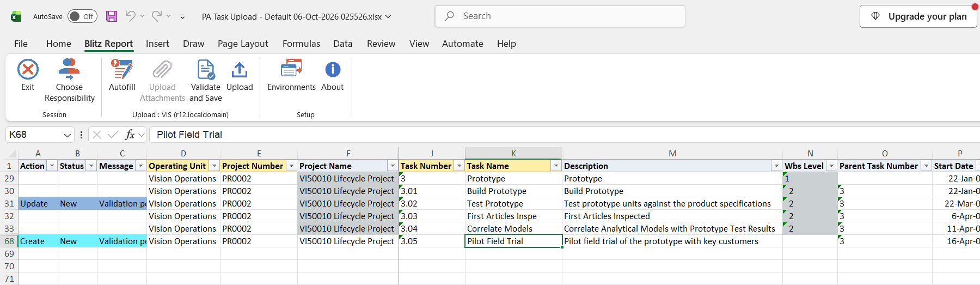Open the Description filter dropdown
The image size is (980, 285).
pos(777,166)
